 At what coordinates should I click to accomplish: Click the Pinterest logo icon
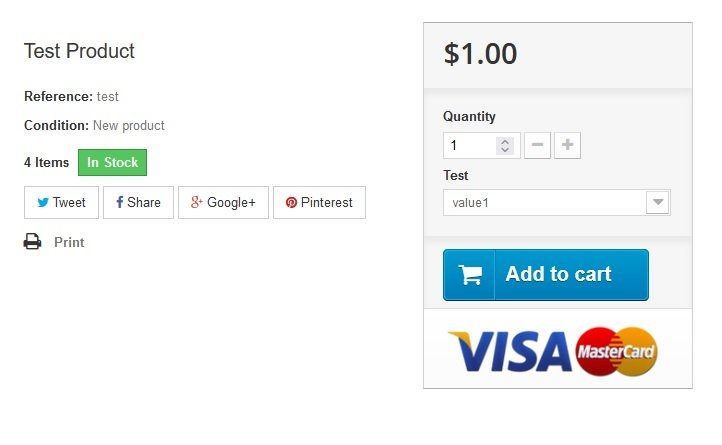coord(291,202)
